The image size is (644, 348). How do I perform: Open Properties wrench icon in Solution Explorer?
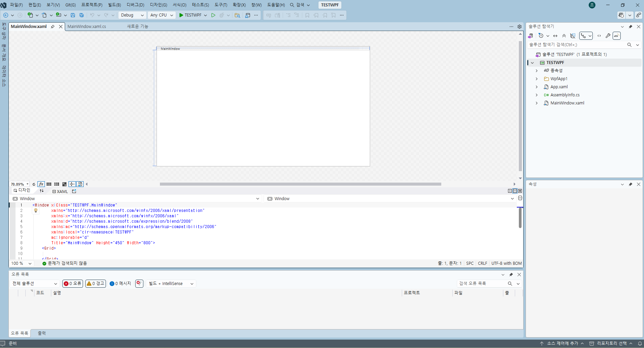[x=608, y=36]
